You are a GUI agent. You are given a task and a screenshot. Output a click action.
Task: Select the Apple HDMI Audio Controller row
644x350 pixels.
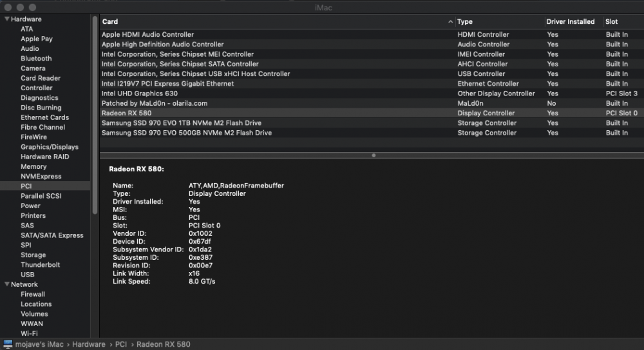click(372, 35)
